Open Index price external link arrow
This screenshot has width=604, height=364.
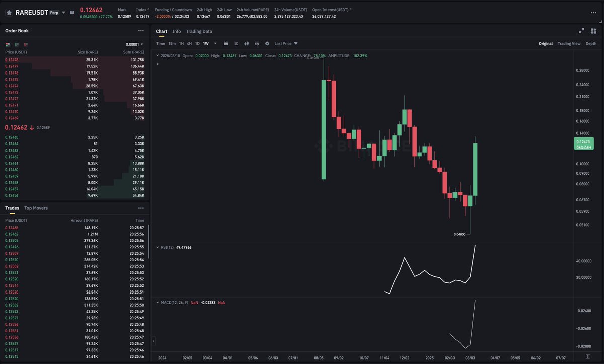(x=148, y=10)
